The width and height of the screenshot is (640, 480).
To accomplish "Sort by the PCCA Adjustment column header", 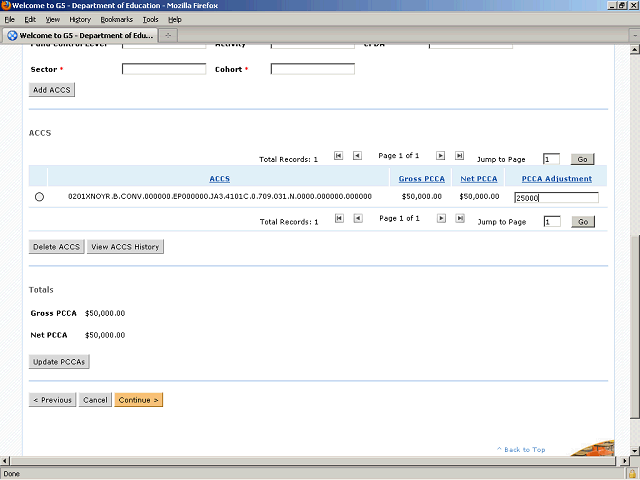I will click(x=556, y=179).
